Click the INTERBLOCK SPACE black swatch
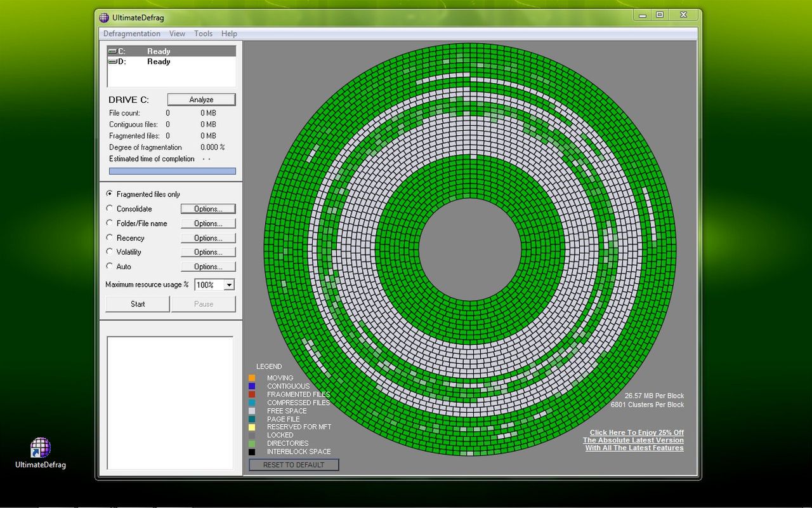 point(252,451)
